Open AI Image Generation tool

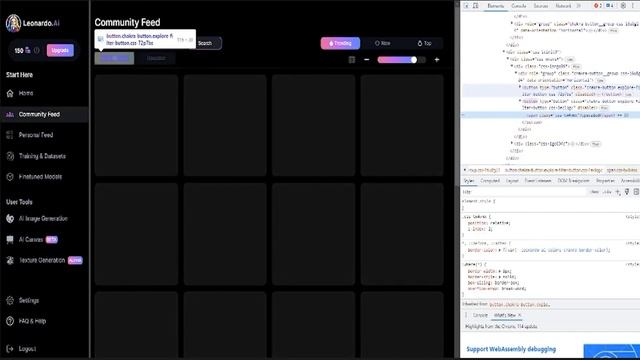[44, 219]
